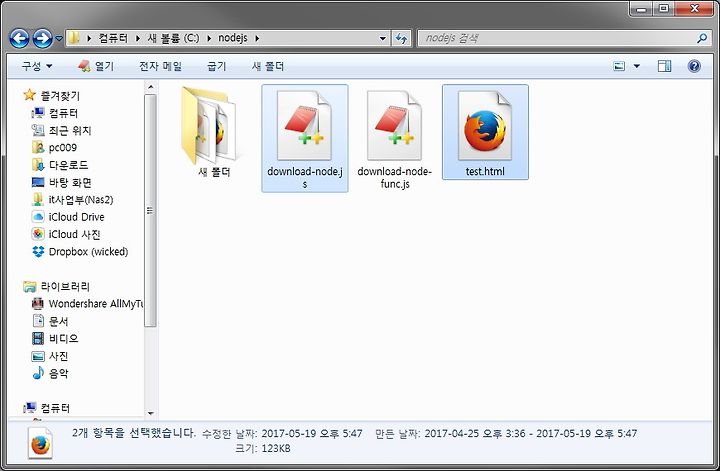Click magnifier icon in search box

point(702,38)
